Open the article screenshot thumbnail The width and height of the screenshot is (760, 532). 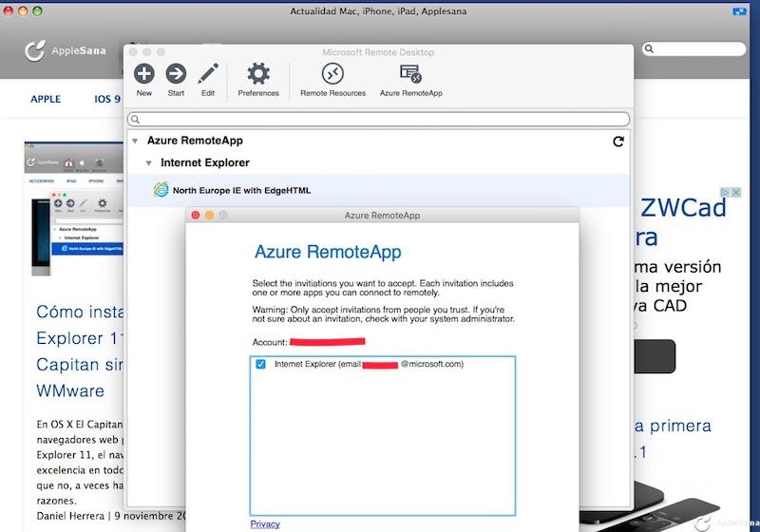click(74, 209)
